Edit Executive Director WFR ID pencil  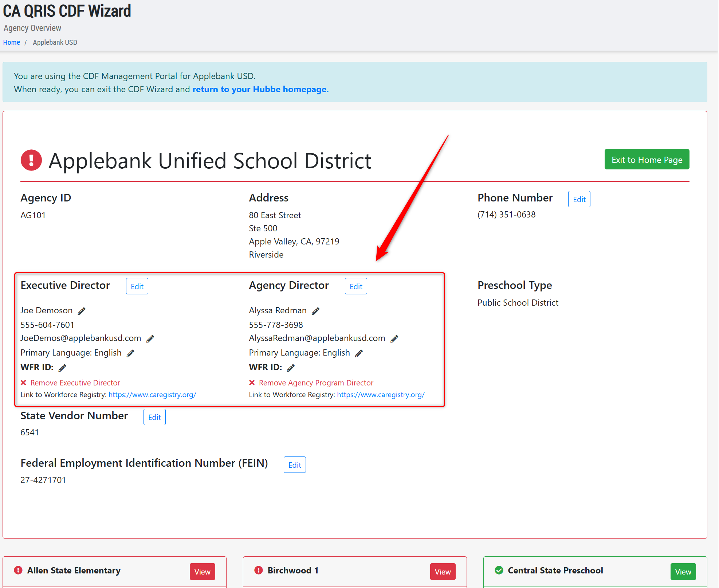tap(62, 368)
